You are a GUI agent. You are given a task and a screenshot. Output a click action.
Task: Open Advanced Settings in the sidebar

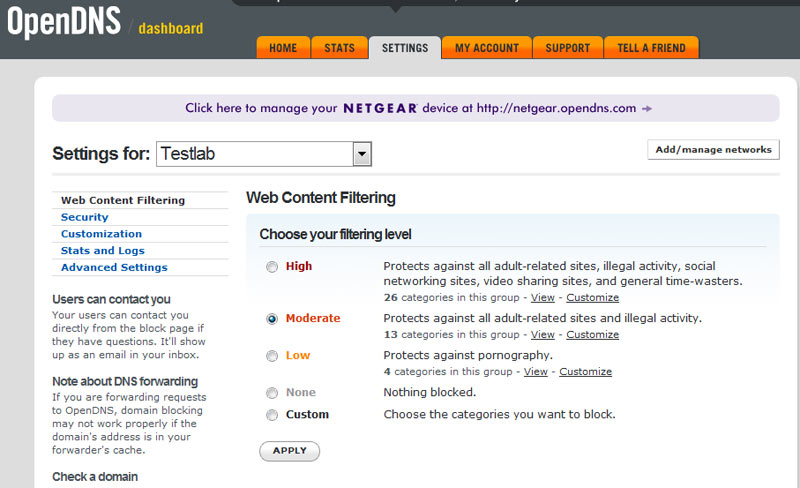coord(114,268)
